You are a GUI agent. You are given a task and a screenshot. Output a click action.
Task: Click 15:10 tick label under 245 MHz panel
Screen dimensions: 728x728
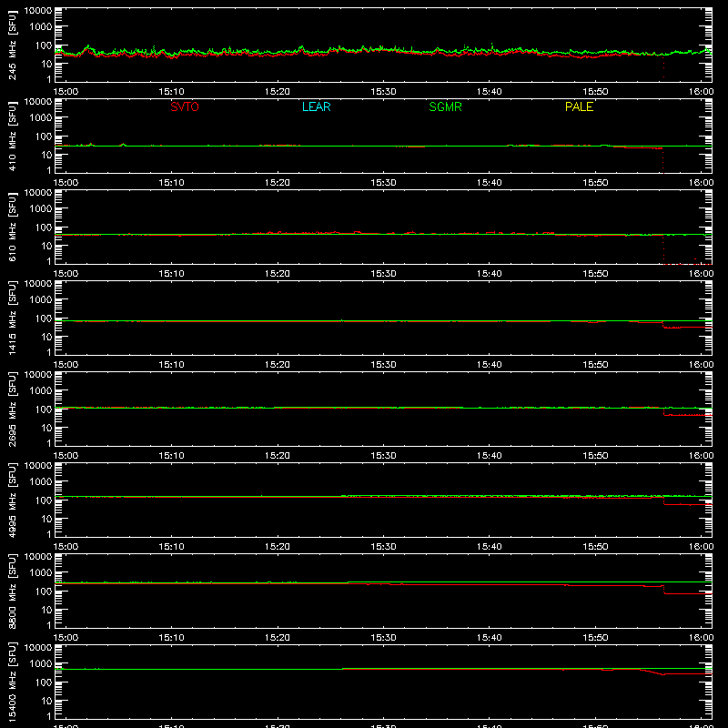pyautogui.click(x=171, y=92)
